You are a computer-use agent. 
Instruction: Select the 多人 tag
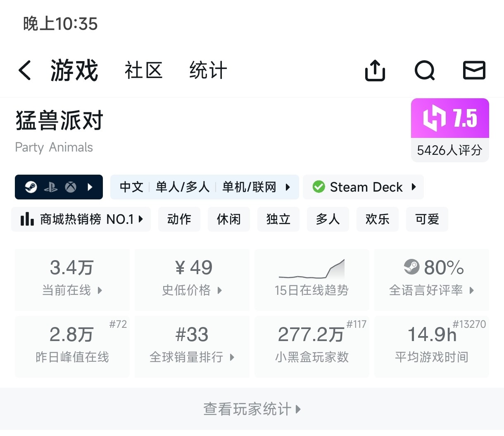[328, 219]
